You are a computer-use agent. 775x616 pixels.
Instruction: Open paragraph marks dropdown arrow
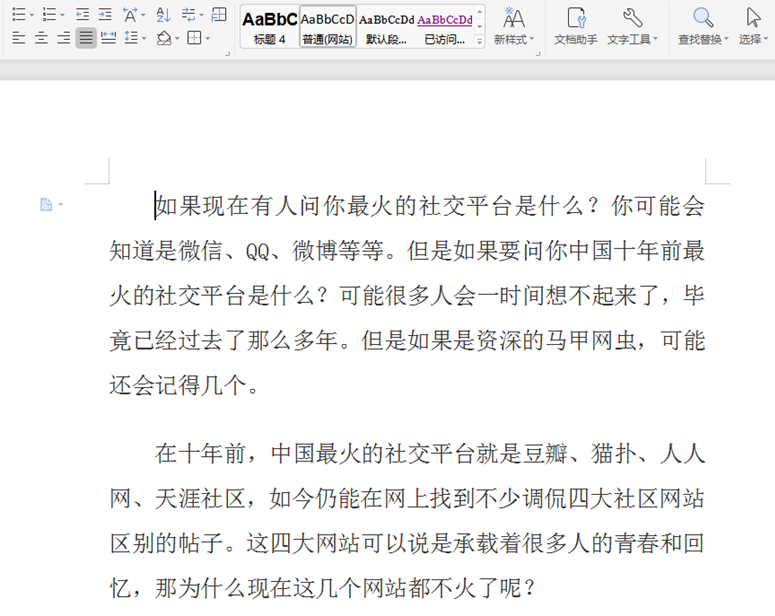202,15
